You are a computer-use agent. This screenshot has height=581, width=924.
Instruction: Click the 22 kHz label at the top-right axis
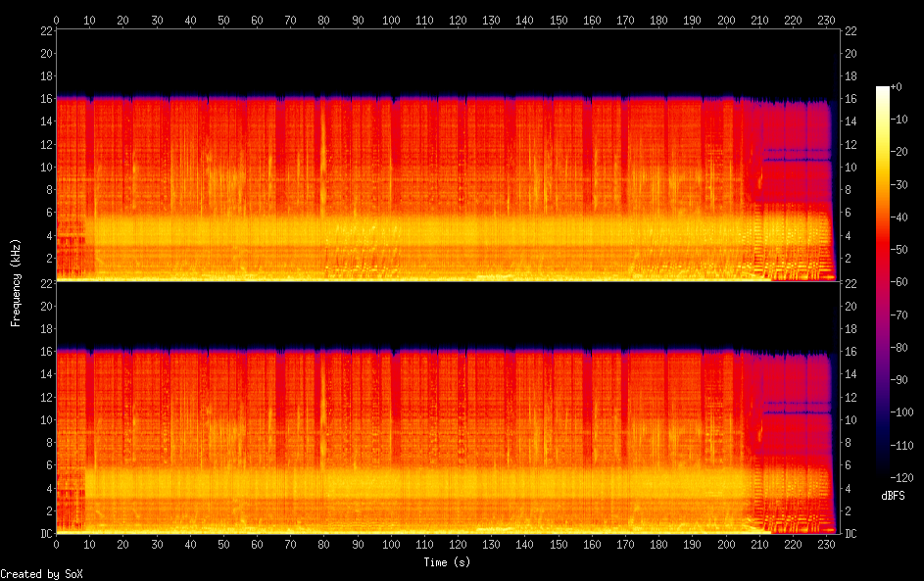pyautogui.click(x=851, y=31)
